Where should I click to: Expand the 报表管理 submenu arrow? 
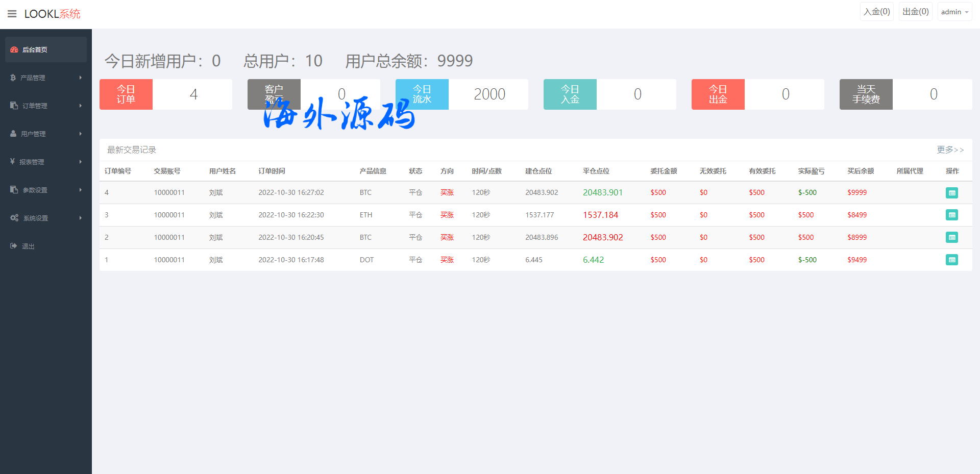(x=81, y=162)
